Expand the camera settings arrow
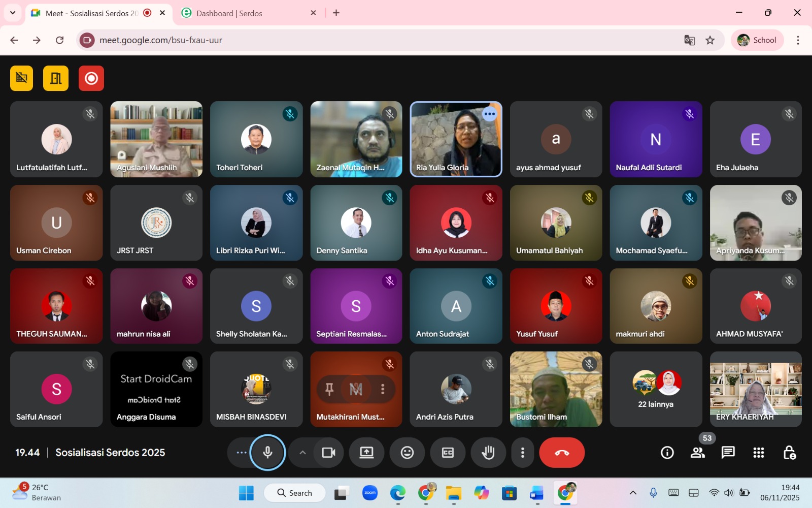 click(x=302, y=452)
